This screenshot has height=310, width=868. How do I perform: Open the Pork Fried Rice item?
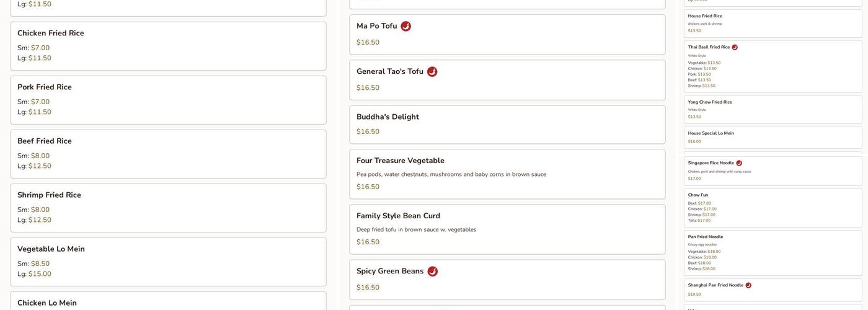(x=45, y=87)
